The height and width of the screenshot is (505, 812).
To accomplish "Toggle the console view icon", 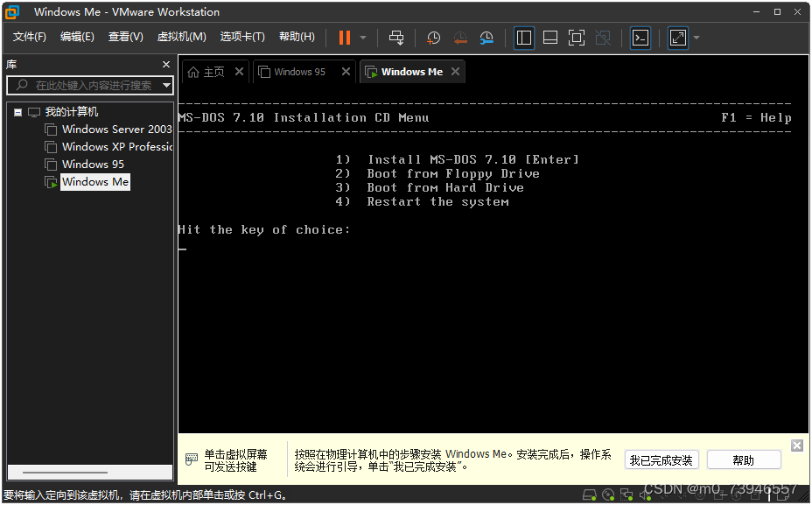I will [x=640, y=38].
